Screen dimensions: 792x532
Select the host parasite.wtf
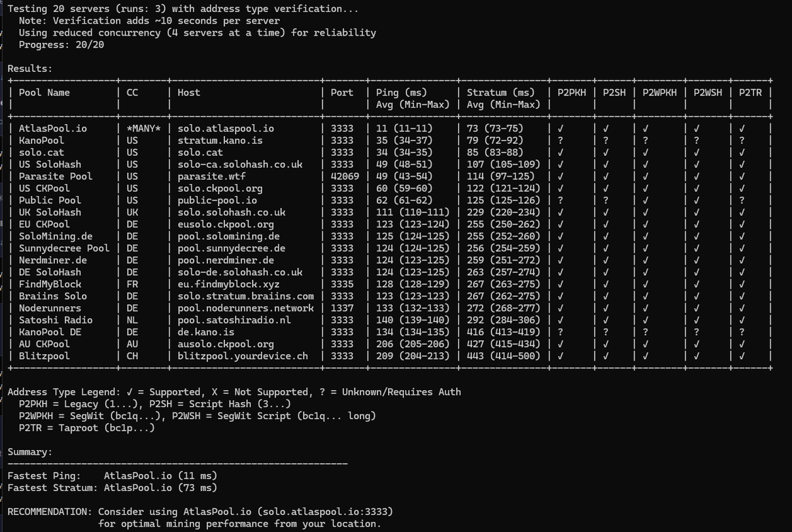[211, 176]
